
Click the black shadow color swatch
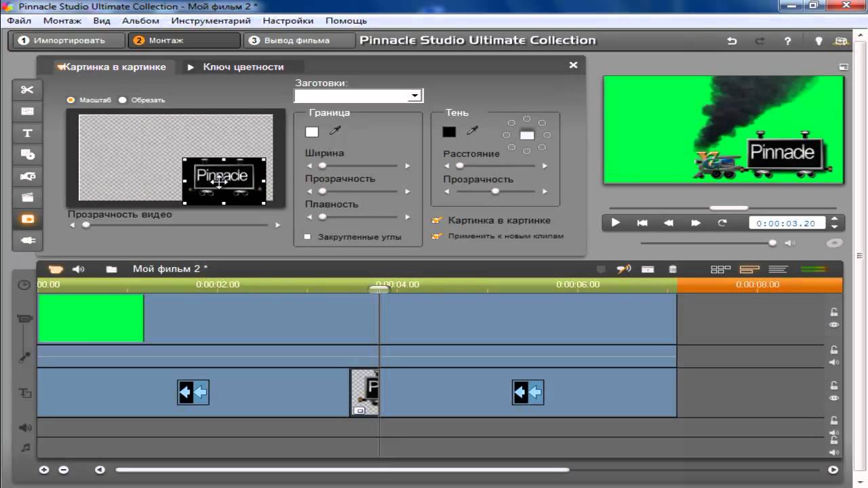[x=449, y=132]
